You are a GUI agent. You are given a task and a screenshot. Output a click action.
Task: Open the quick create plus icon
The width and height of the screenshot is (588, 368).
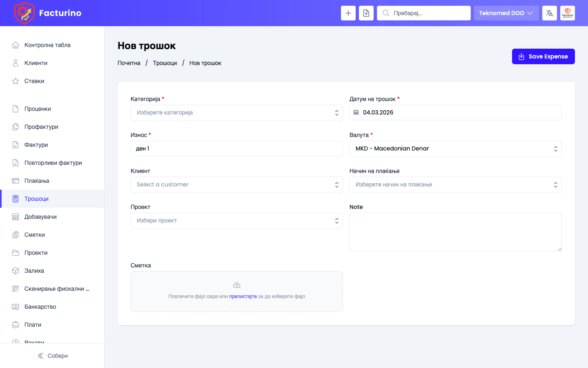click(348, 13)
